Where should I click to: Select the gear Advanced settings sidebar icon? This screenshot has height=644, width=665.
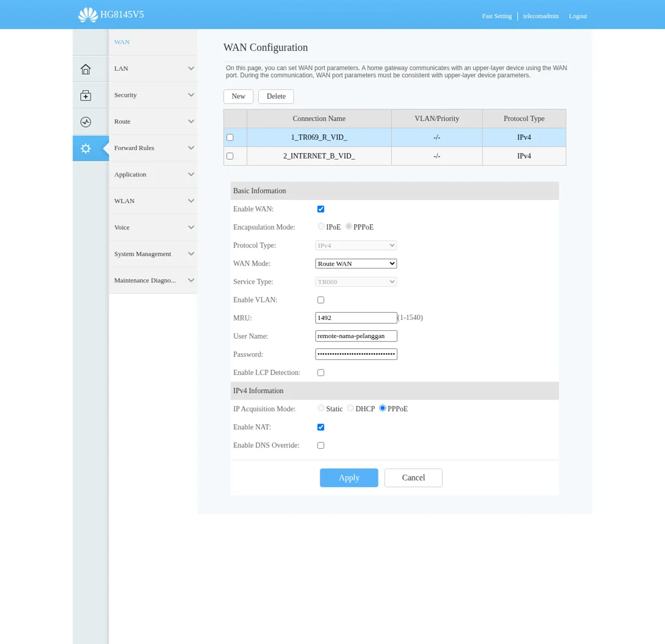coord(86,149)
